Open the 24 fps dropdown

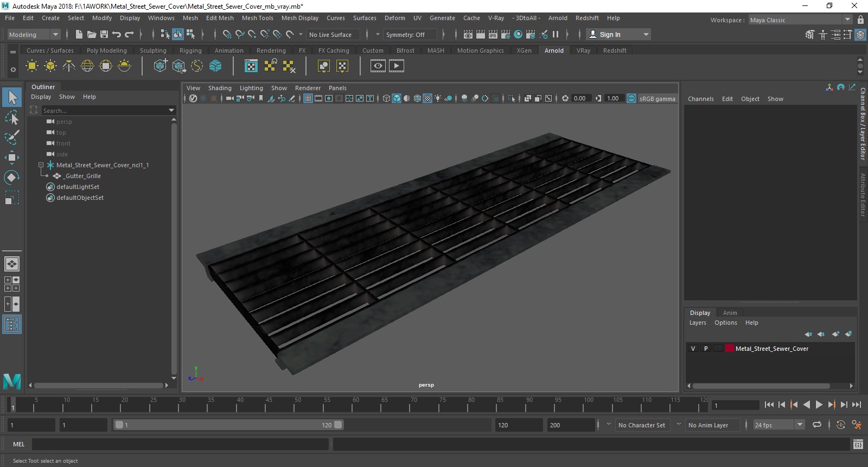[778, 425]
